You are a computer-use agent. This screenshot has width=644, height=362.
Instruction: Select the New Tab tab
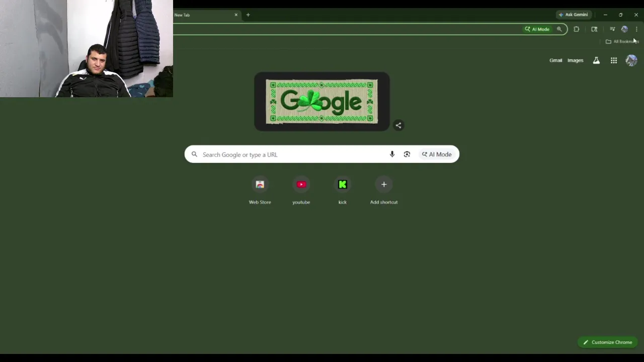coord(206,15)
